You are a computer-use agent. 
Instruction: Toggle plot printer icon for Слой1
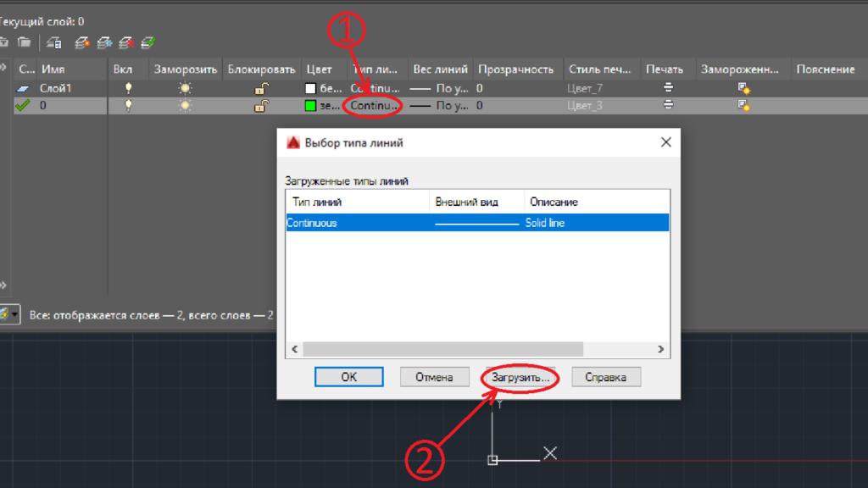(668, 88)
